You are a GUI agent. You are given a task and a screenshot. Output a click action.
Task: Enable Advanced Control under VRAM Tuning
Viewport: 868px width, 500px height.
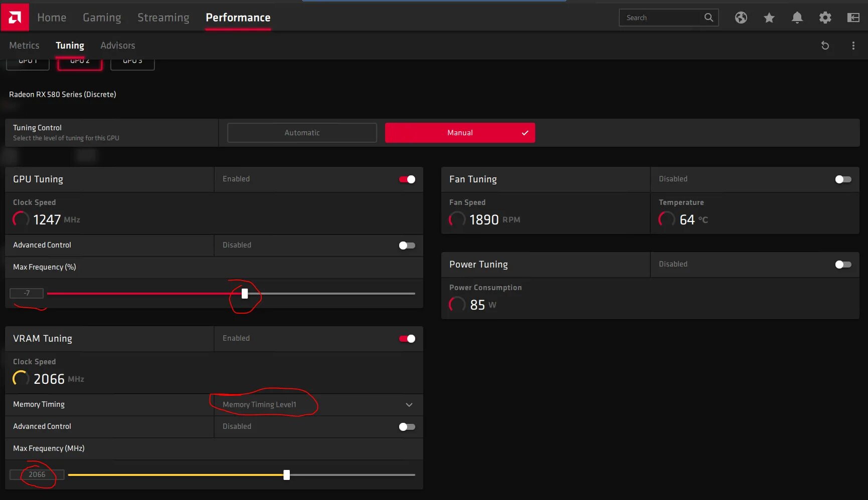(x=407, y=426)
